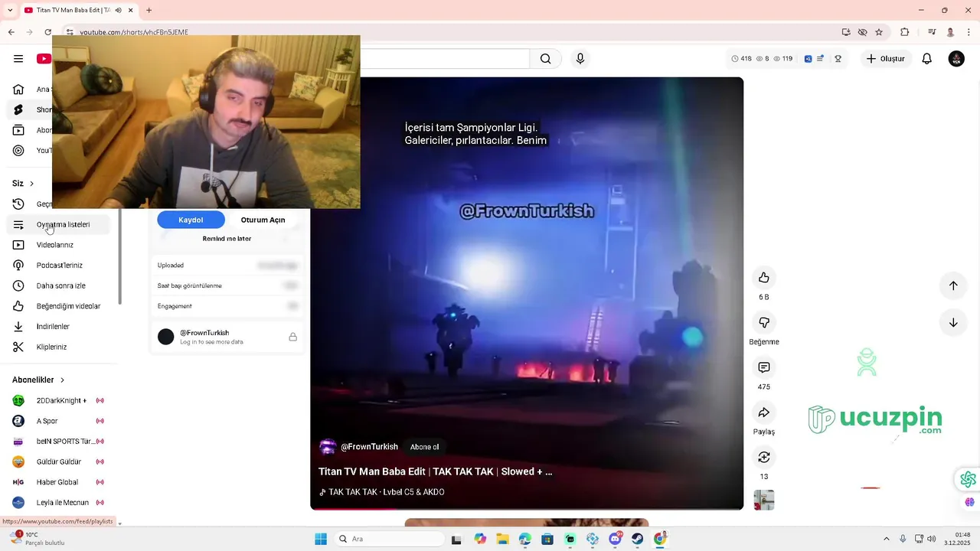Open the A Spor subscription

(59, 421)
